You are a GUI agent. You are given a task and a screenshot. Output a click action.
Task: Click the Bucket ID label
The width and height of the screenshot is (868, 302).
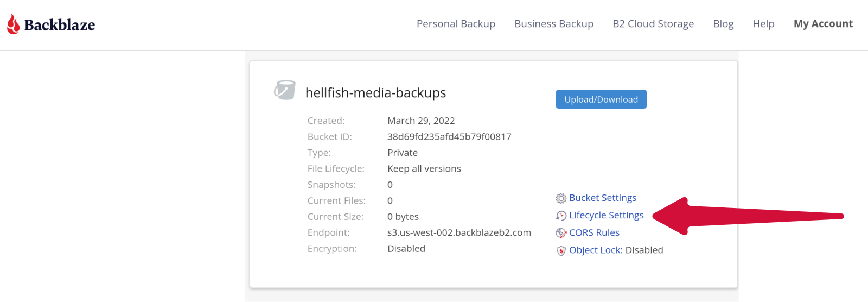click(x=330, y=137)
